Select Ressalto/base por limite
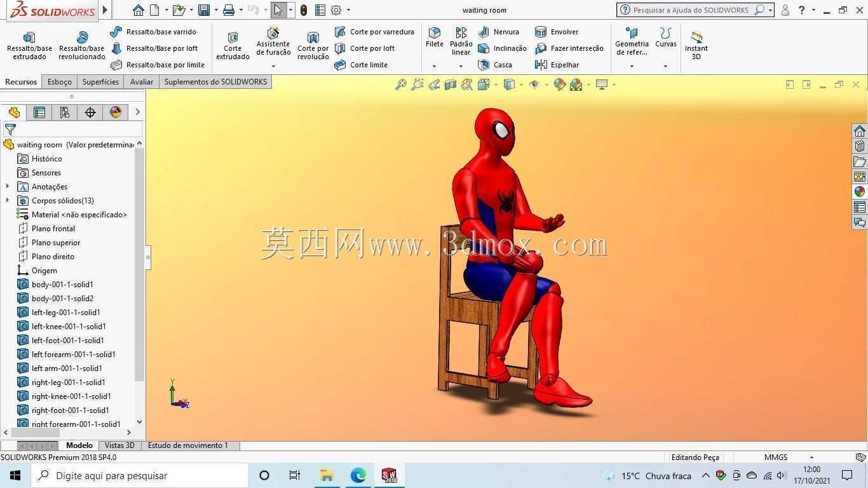The width and height of the screenshot is (868, 488). coord(158,65)
